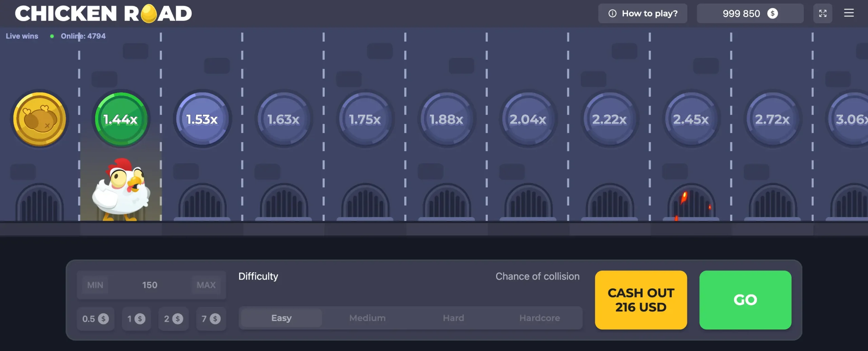Image resolution: width=868 pixels, height=351 pixels.
Task: Set bet to MAX
Action: click(206, 285)
